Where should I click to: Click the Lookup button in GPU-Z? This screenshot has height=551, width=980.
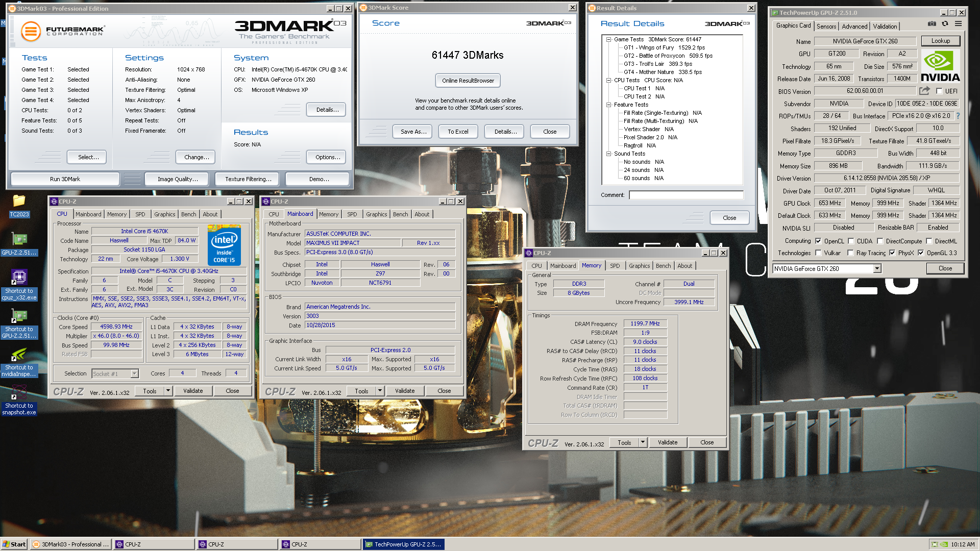(x=940, y=41)
